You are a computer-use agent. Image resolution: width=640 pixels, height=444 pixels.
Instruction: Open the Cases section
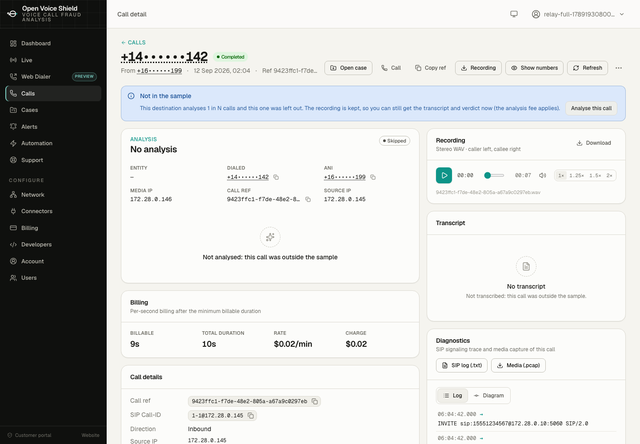click(x=53, y=110)
